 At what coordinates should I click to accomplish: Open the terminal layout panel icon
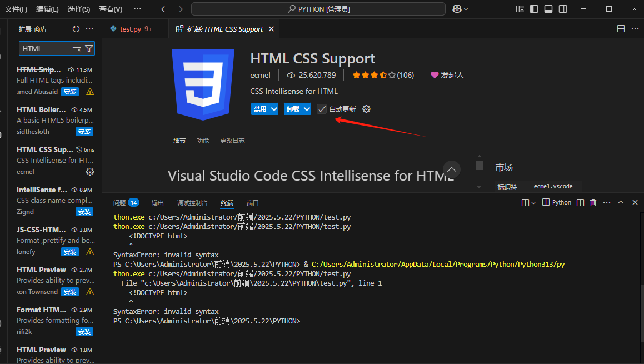(525, 202)
